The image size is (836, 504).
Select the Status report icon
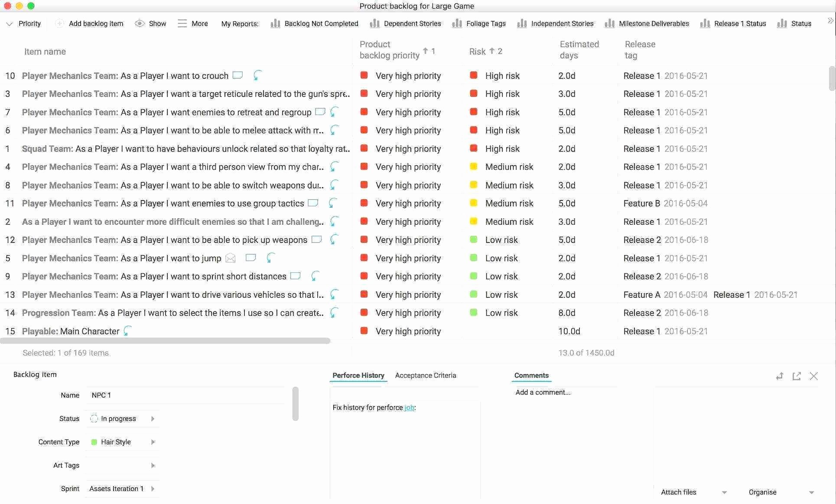pyautogui.click(x=783, y=23)
